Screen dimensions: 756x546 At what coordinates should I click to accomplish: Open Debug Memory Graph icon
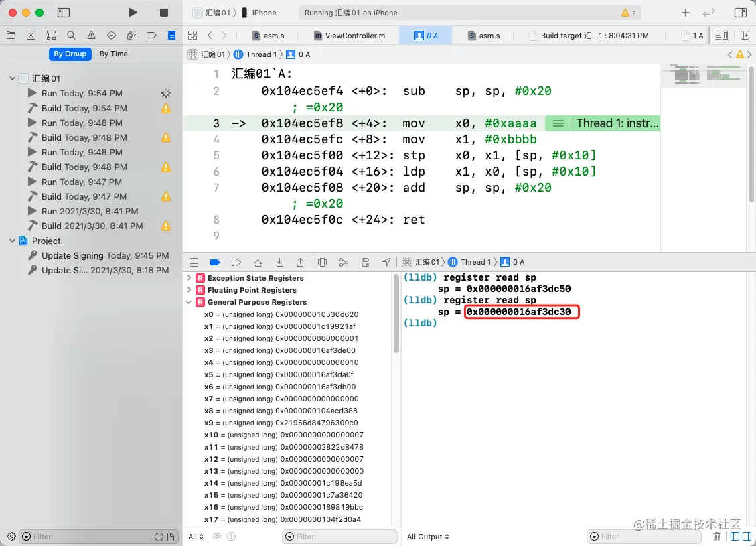(344, 262)
